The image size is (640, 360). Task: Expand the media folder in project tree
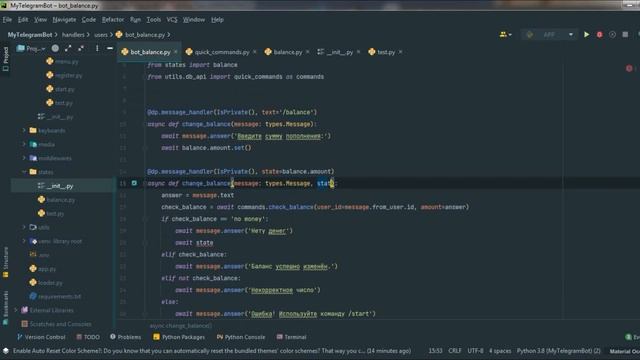[x=24, y=144]
